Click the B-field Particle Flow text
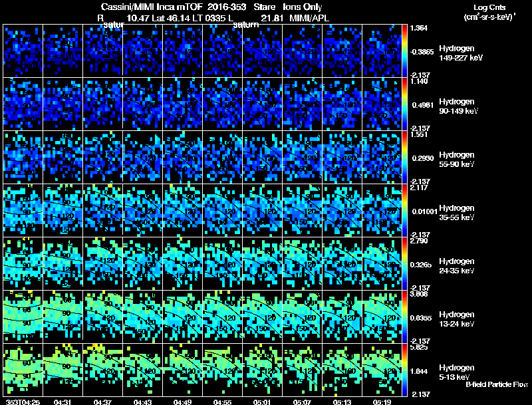 pyautogui.click(x=497, y=384)
